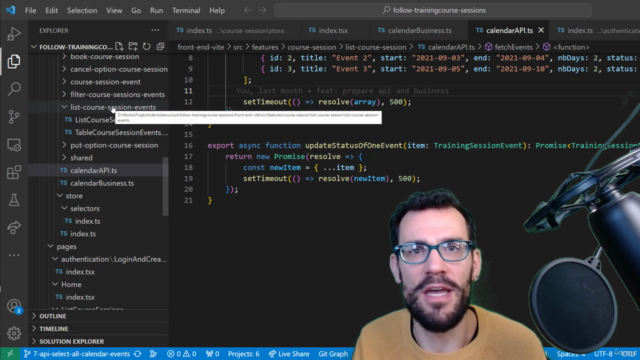Click the remote window status bar icon
The height and width of the screenshot is (360, 640).
coord(10,354)
